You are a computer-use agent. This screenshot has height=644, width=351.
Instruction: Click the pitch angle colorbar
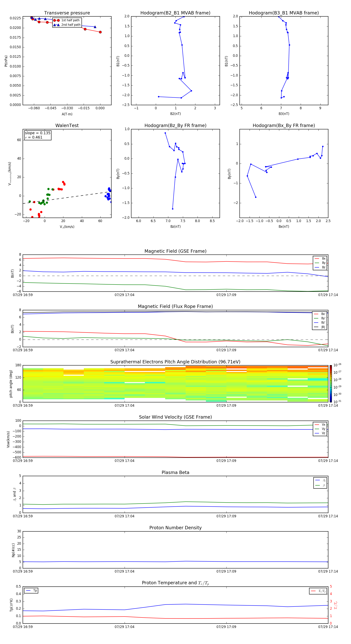(x=331, y=384)
